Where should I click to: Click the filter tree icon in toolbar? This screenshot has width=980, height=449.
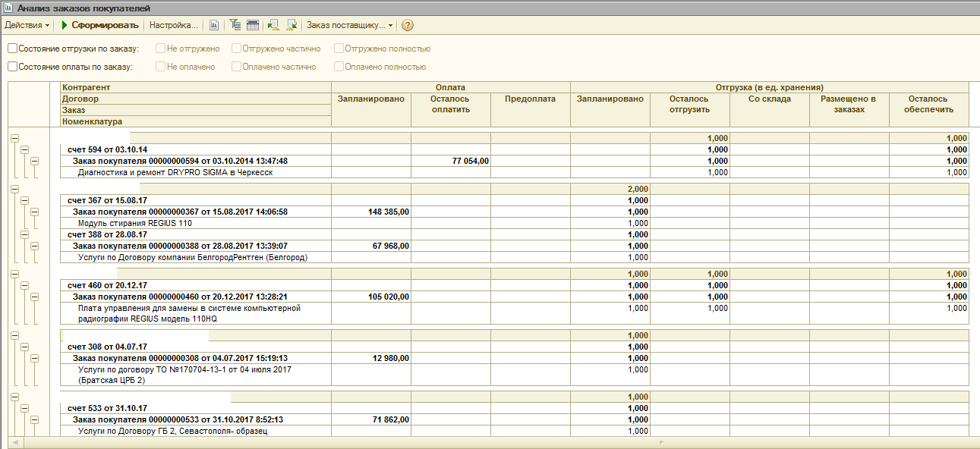pos(235,25)
